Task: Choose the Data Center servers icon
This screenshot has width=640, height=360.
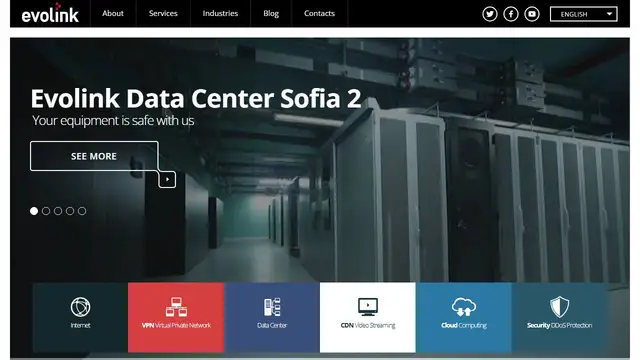Action: click(272, 307)
